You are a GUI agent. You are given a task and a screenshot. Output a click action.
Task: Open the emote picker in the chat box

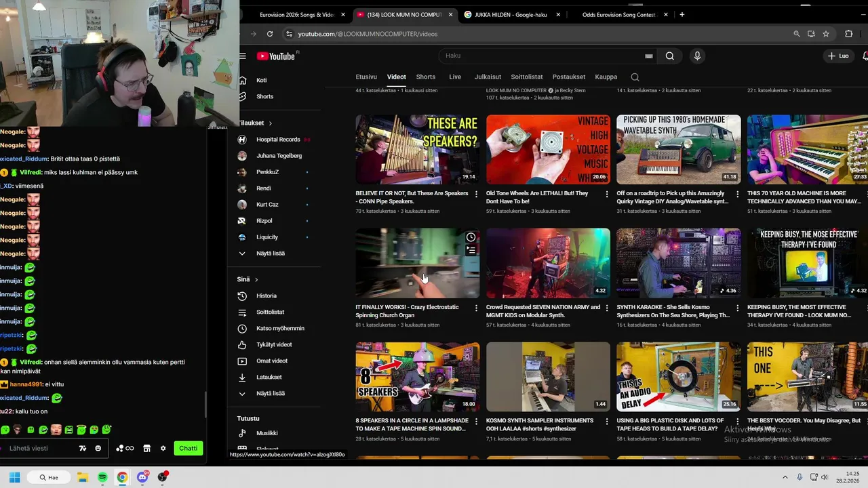(x=98, y=448)
